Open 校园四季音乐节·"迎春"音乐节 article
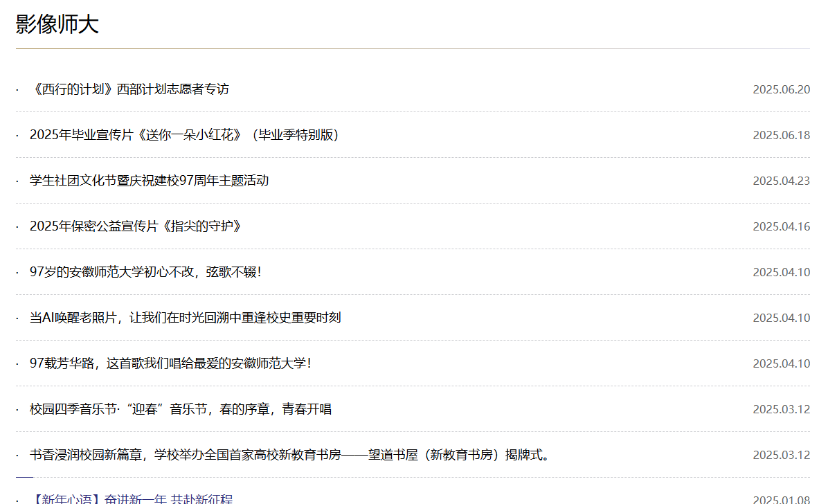 181,409
